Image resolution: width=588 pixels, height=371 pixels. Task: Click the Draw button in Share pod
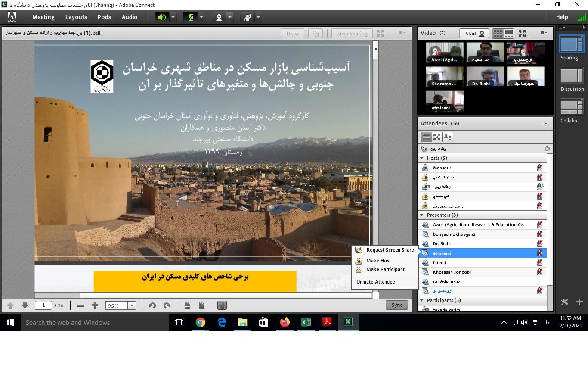click(x=293, y=34)
